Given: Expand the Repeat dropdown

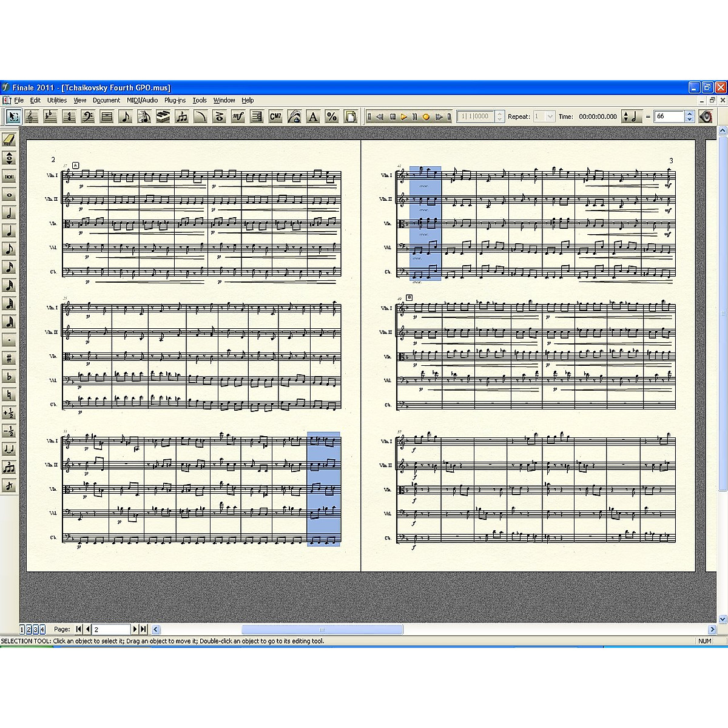Looking at the screenshot, I should click(550, 116).
